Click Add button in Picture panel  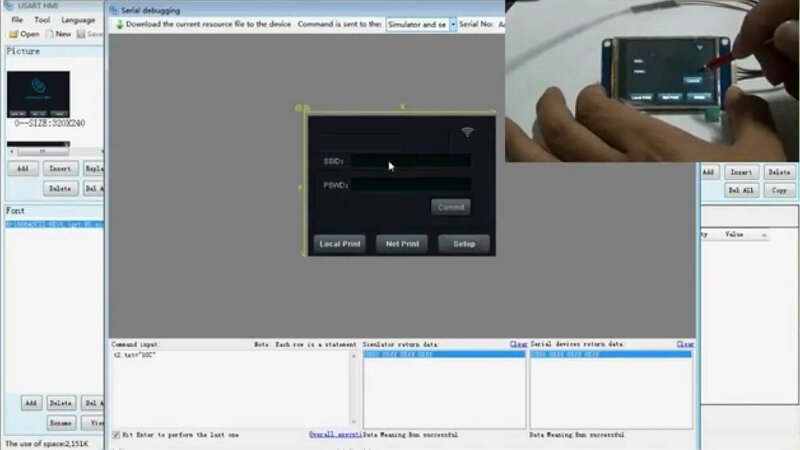click(23, 168)
